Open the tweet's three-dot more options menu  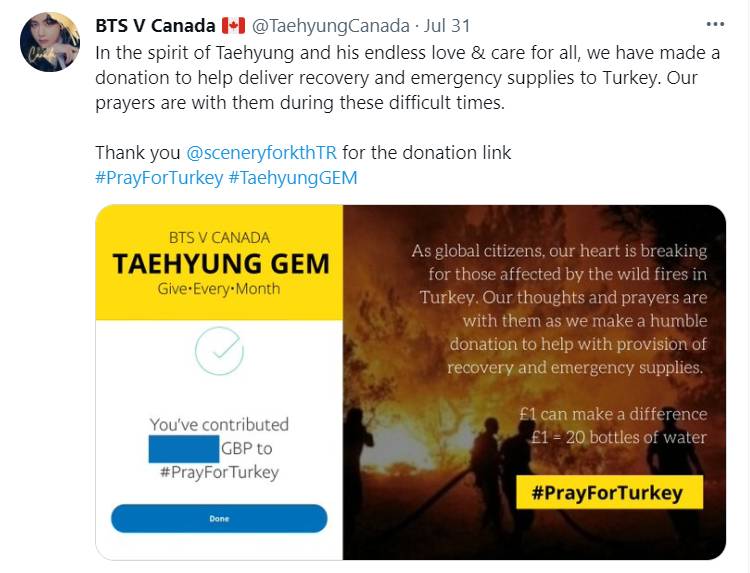click(715, 25)
